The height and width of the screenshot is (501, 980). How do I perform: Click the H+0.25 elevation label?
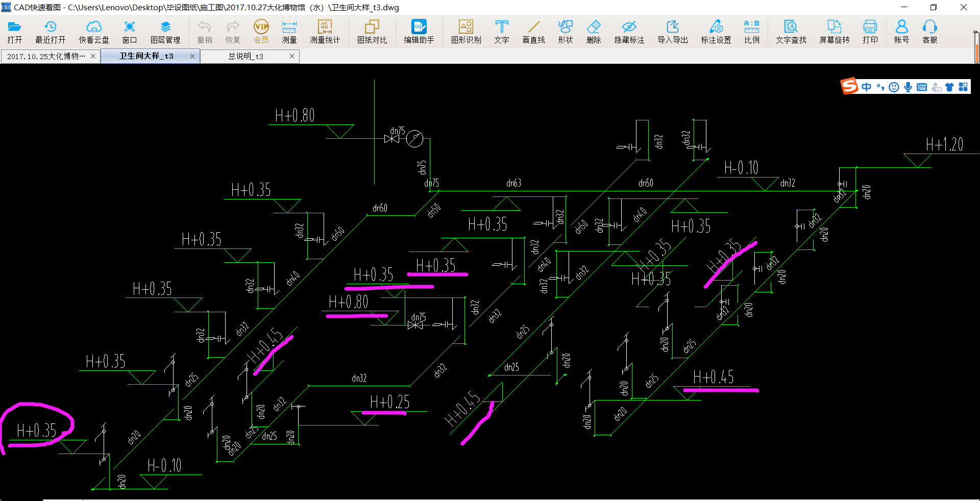[x=390, y=402]
